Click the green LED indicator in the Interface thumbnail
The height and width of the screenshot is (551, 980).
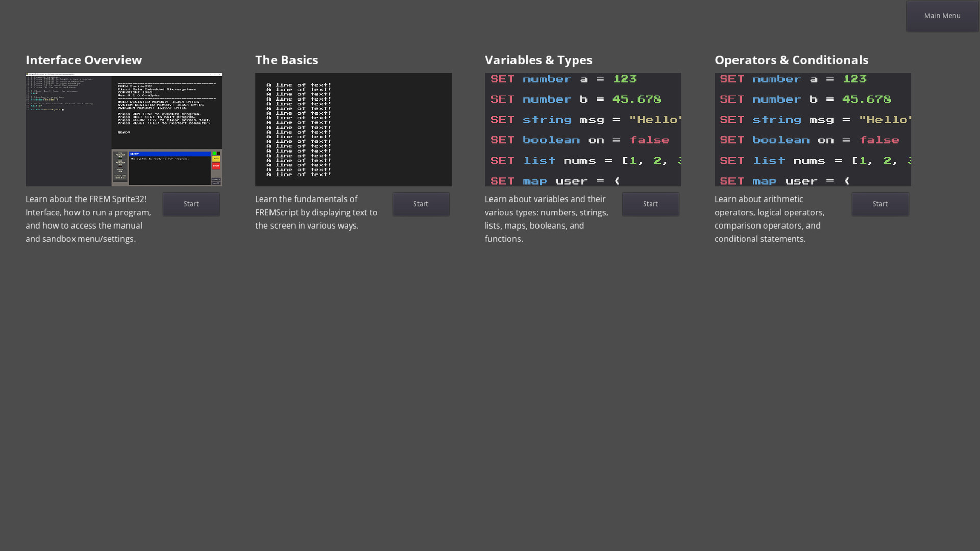point(214,153)
